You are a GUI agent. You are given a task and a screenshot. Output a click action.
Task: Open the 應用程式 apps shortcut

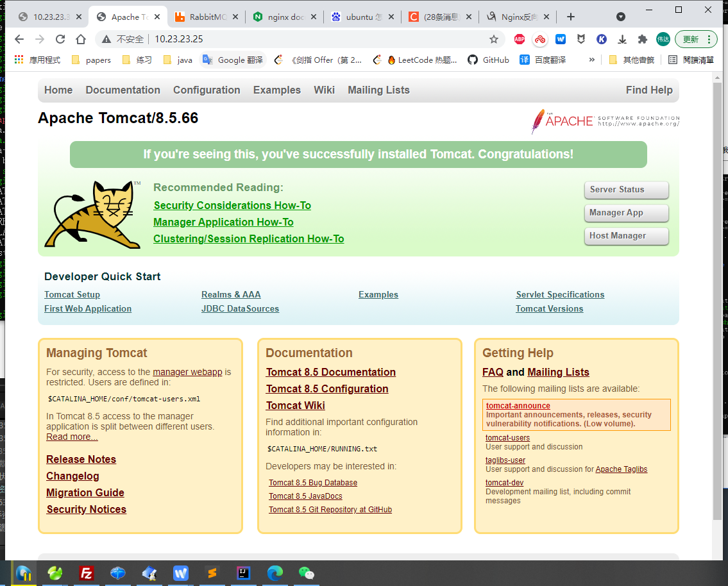(38, 60)
